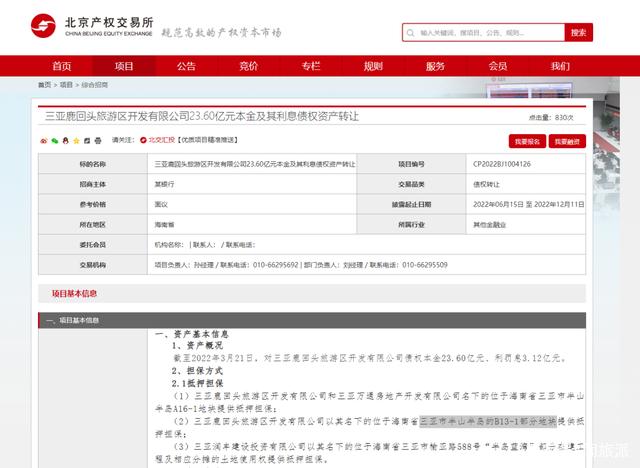Click the page title about 23.60亿元债权
The width and height of the screenshot is (640, 468).
[202, 116]
